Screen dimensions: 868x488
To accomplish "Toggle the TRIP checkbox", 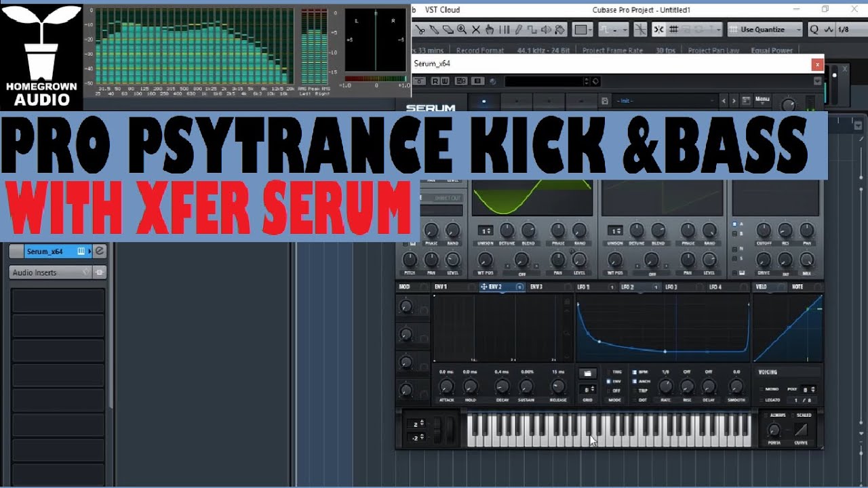I will (x=634, y=391).
